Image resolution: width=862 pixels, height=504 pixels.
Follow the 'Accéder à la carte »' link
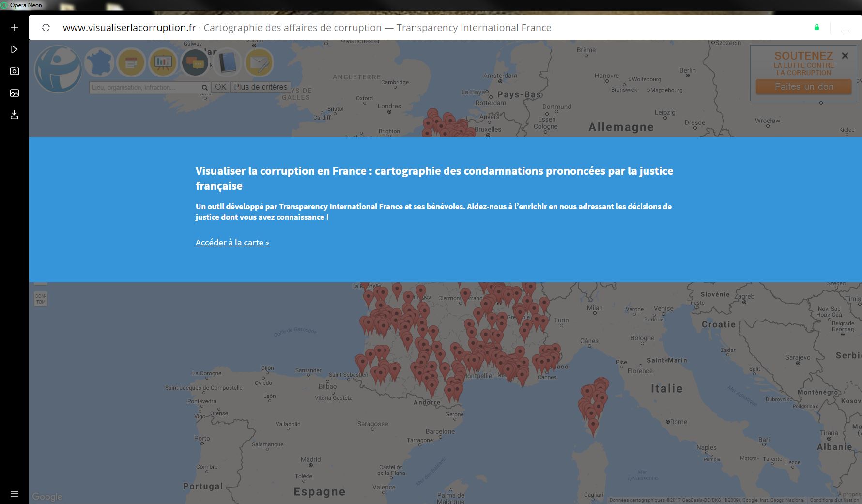tap(232, 243)
